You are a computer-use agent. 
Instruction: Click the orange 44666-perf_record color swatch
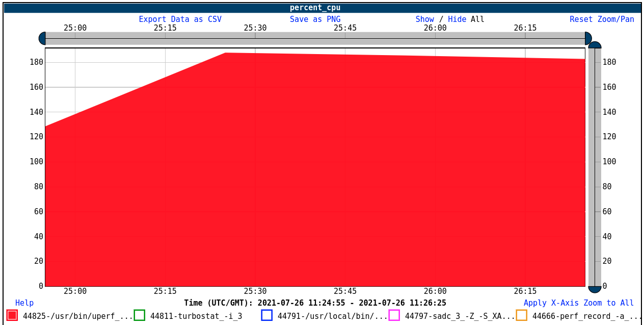click(521, 316)
